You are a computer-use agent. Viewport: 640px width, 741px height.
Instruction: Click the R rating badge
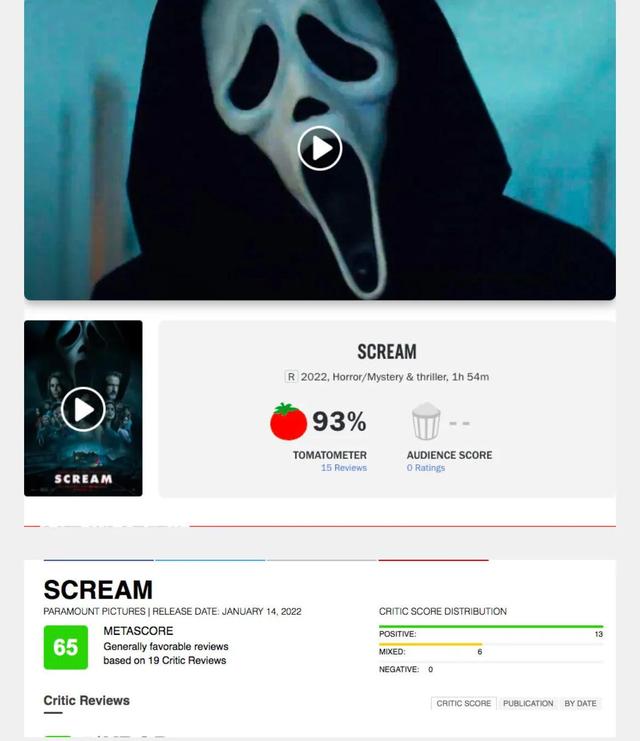pyautogui.click(x=291, y=377)
